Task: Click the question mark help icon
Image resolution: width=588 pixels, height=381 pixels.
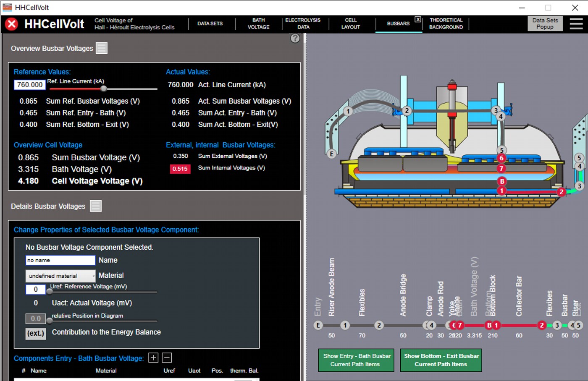Action: [x=295, y=38]
